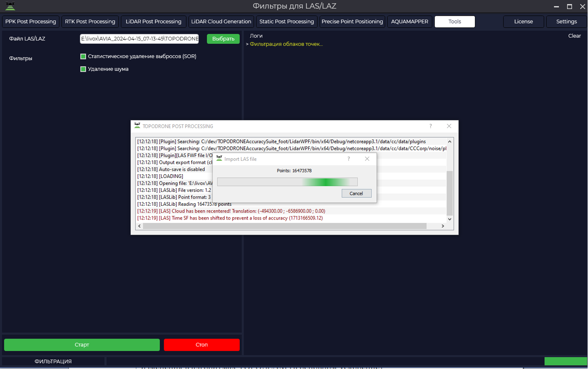Clear the Логи panel

(574, 36)
